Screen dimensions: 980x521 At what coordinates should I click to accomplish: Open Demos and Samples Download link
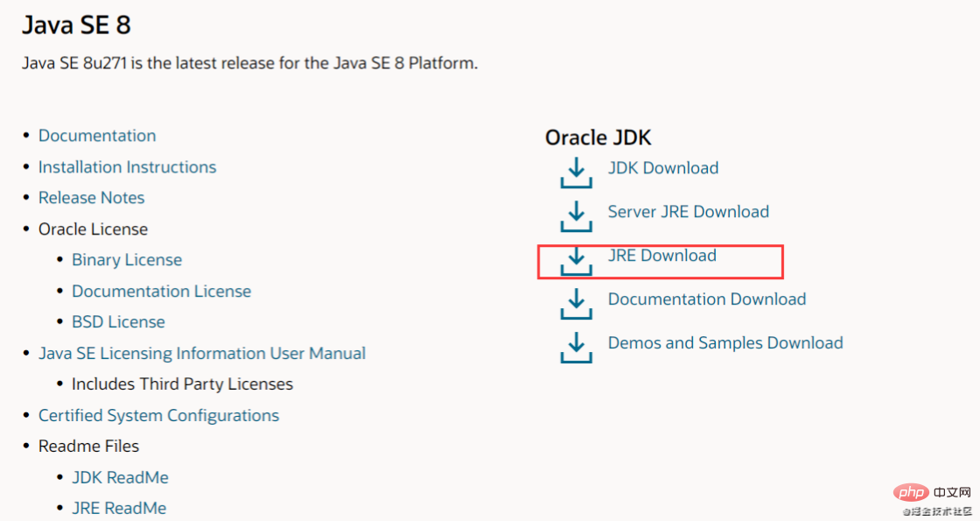click(725, 343)
